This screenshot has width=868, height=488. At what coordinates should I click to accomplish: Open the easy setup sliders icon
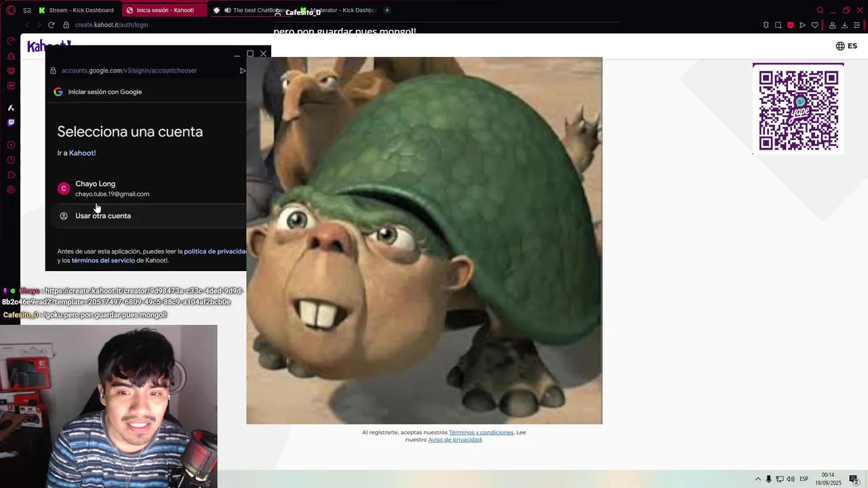coord(857,25)
